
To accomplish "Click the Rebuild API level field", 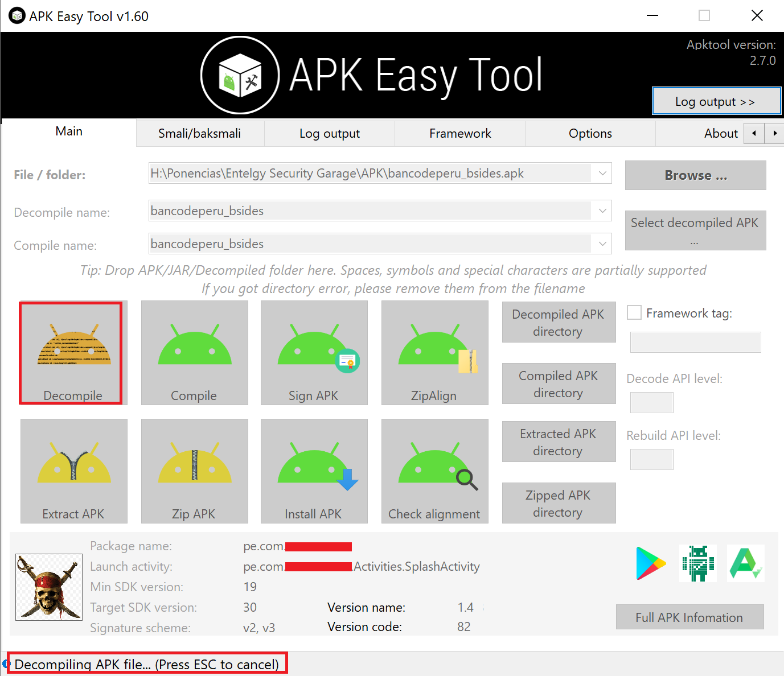I will [x=652, y=460].
